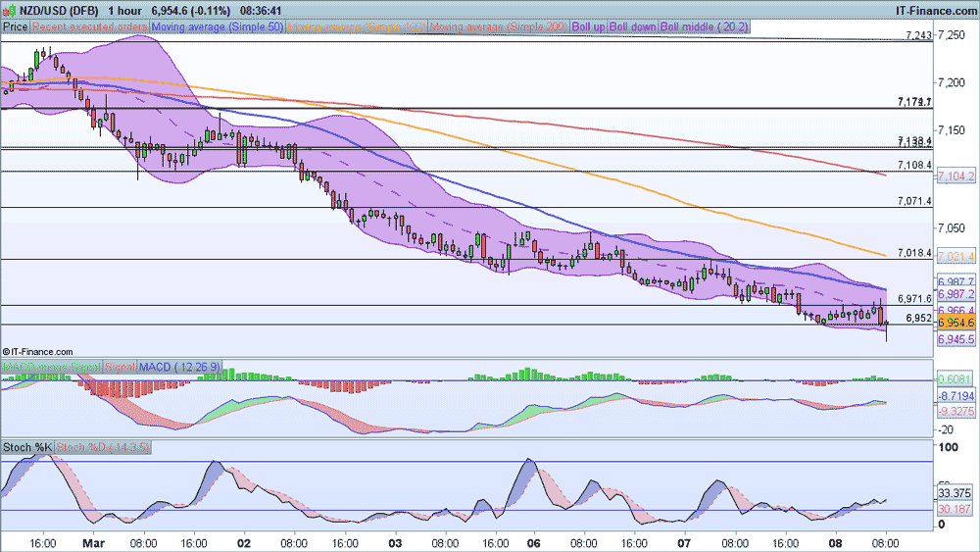Click the red 7,104.2 moving average price tag
Screen dimensions: 980x552
click(x=956, y=176)
